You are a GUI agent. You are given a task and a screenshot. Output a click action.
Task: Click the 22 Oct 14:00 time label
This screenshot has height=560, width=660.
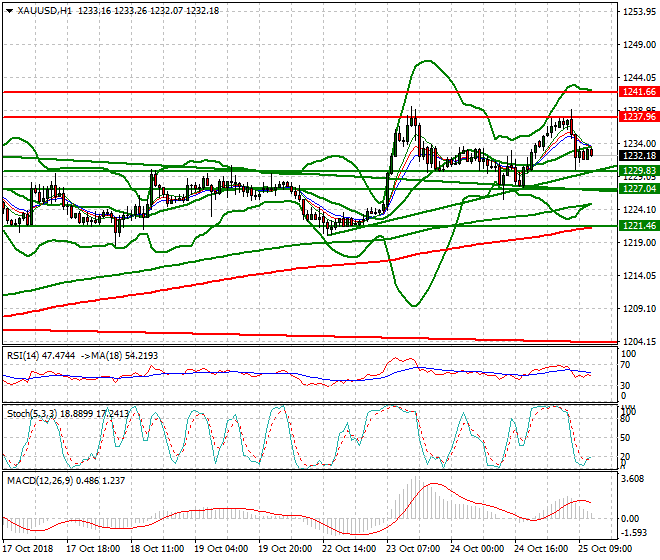click(349, 549)
